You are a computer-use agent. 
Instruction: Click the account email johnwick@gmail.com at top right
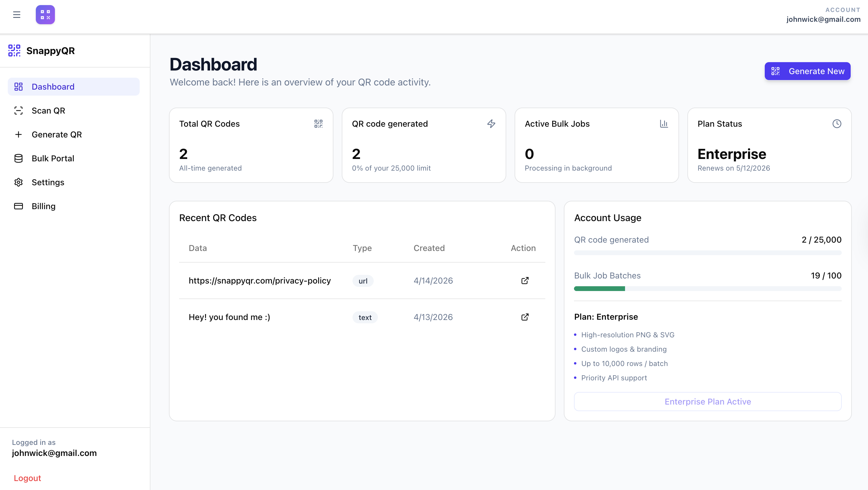823,19
